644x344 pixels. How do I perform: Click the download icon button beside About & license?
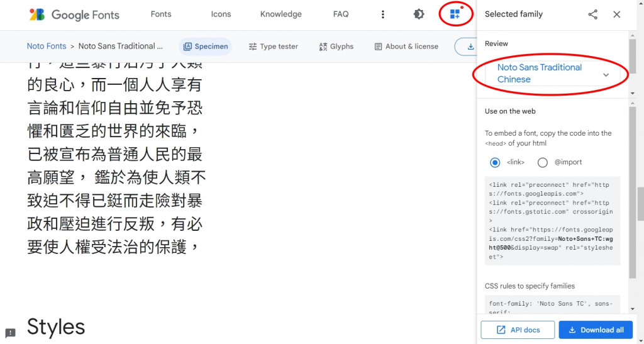[x=466, y=47]
